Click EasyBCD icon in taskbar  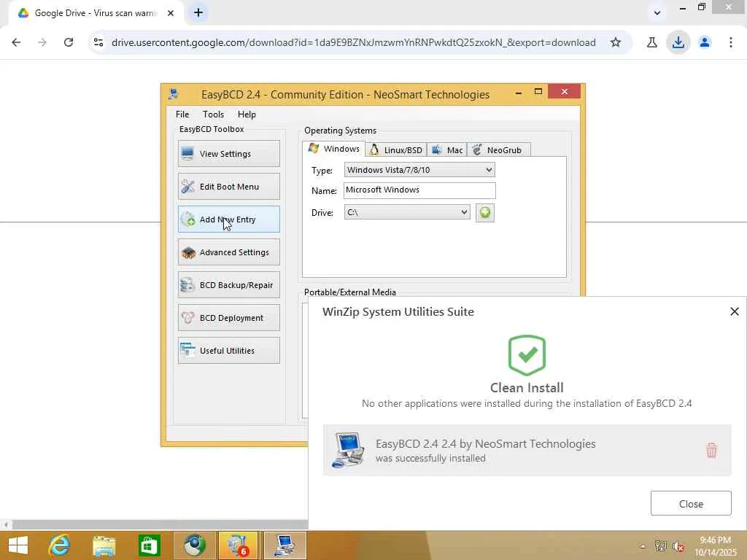[285, 545]
